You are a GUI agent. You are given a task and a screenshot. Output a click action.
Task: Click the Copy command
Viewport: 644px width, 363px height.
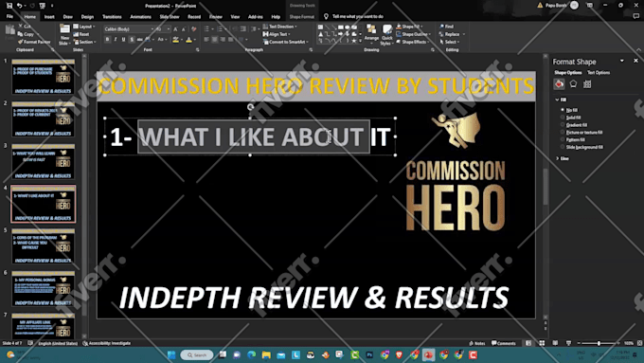pos(27,34)
